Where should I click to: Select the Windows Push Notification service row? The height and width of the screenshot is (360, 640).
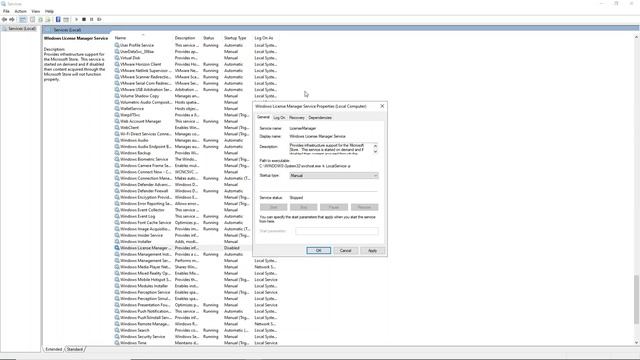196,311
